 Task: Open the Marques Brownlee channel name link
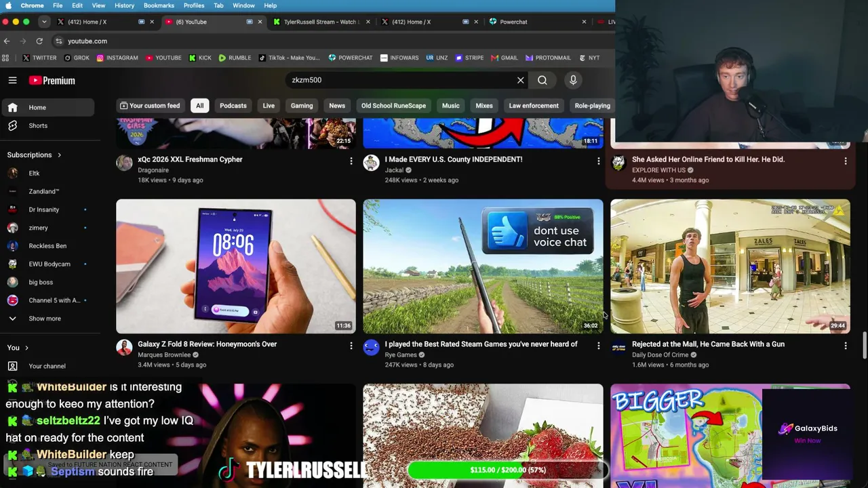(164, 355)
